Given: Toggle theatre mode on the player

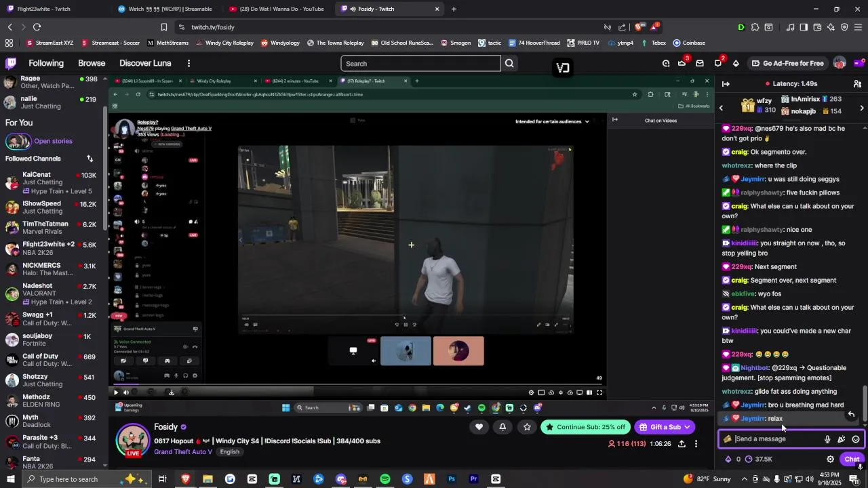Looking at the screenshot, I should point(589,392).
